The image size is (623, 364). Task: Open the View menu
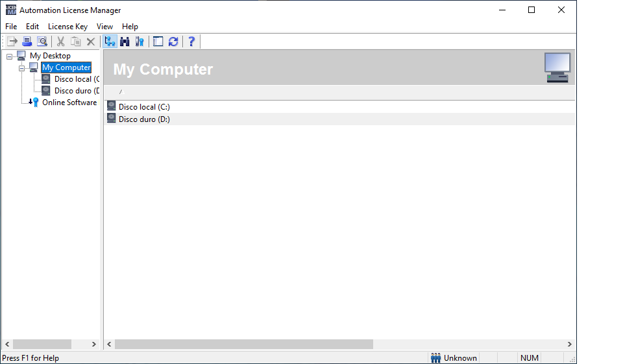[x=104, y=27]
